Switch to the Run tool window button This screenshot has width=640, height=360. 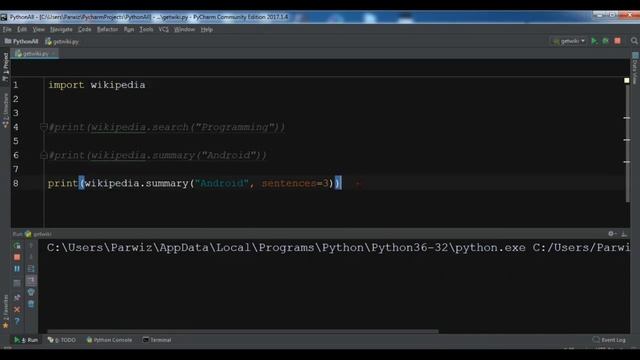coord(26,340)
